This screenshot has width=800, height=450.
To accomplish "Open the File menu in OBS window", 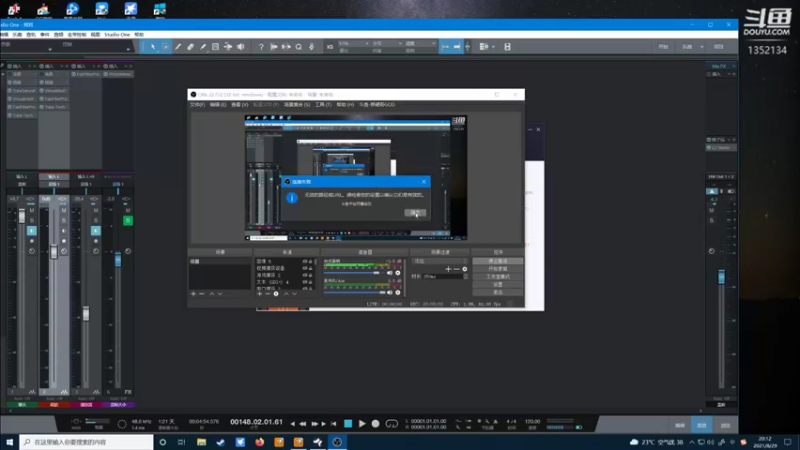I will click(x=197, y=105).
